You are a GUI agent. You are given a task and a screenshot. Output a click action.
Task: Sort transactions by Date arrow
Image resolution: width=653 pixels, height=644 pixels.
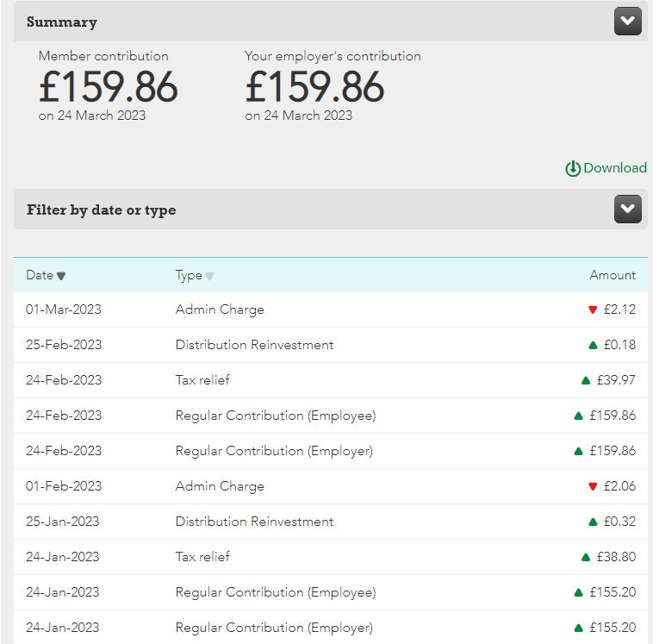61,276
